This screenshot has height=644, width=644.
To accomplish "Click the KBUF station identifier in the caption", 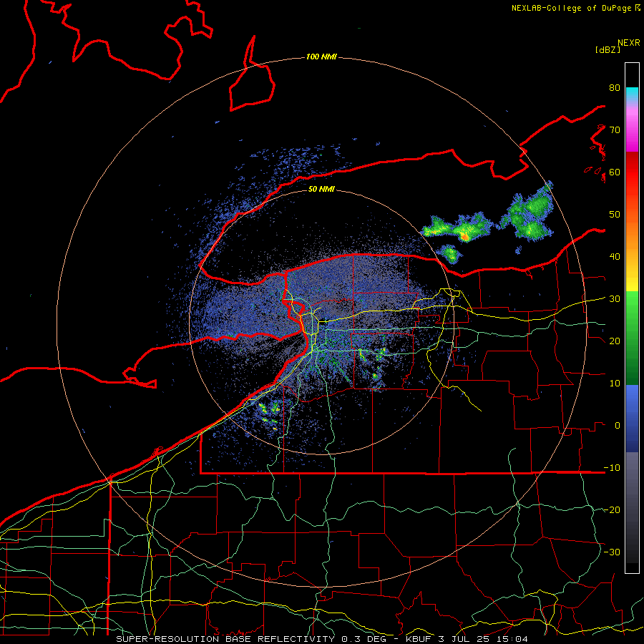I will coord(419,639).
